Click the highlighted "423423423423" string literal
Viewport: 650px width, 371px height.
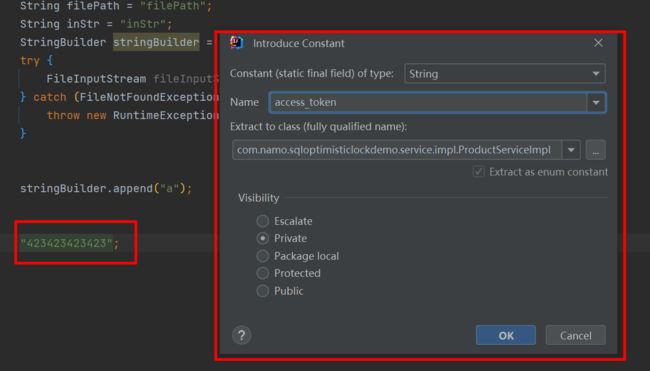point(66,243)
